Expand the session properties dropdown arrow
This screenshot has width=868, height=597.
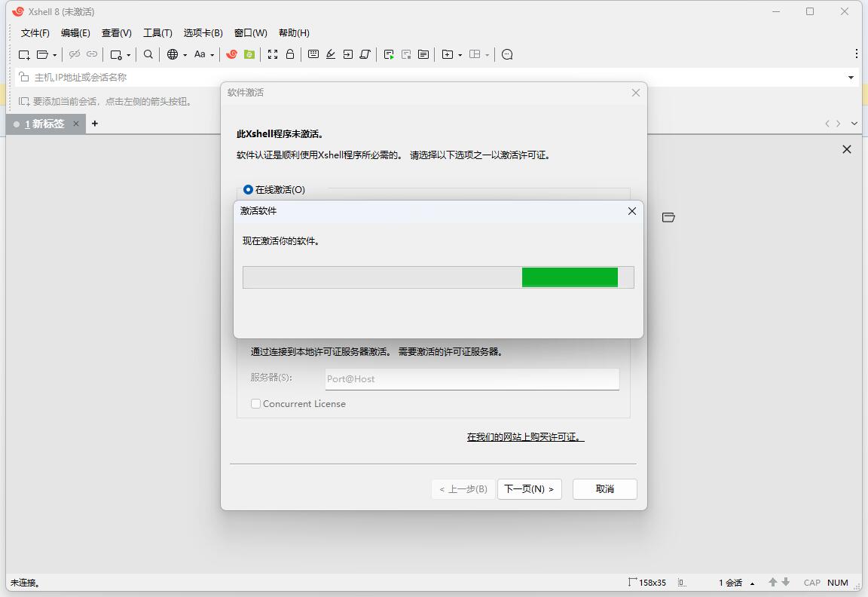point(128,55)
